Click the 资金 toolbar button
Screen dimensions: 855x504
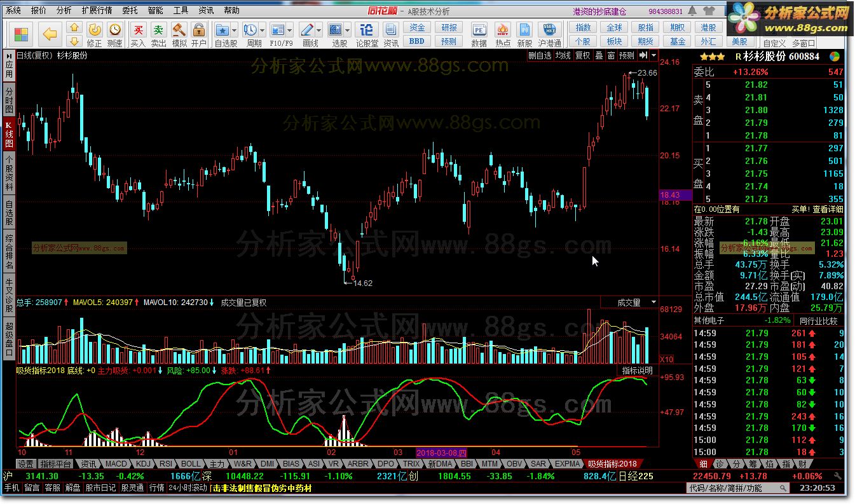click(417, 28)
